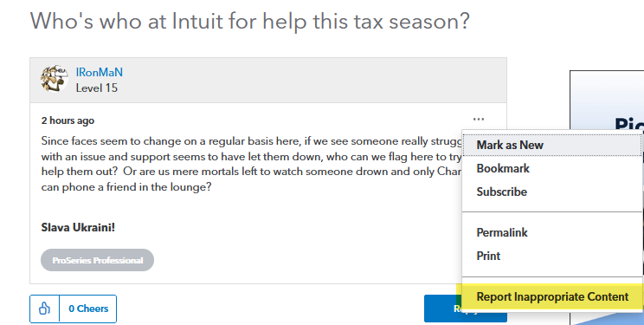
Task: Click the gray author header bar
Action: [268, 81]
